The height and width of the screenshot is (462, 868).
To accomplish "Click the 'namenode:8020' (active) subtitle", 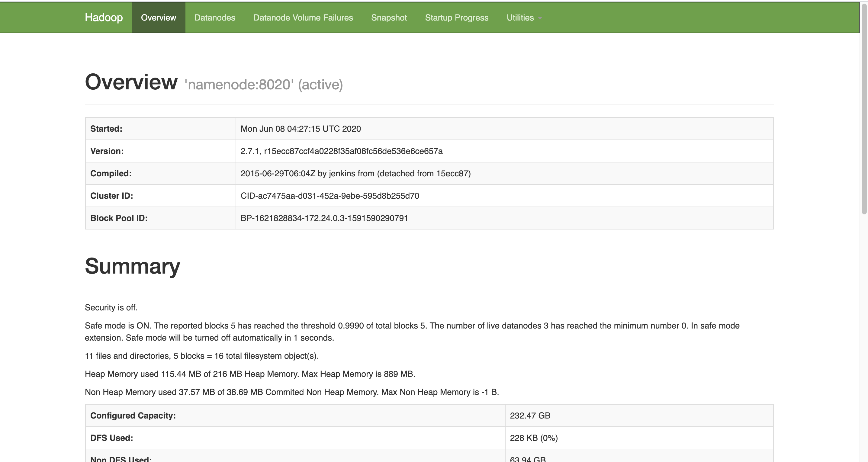I will point(263,85).
